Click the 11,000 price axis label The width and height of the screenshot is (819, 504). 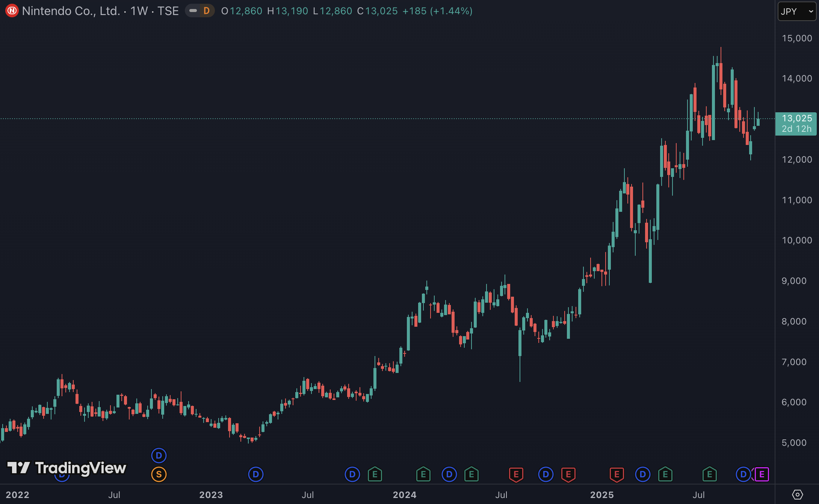click(x=797, y=200)
